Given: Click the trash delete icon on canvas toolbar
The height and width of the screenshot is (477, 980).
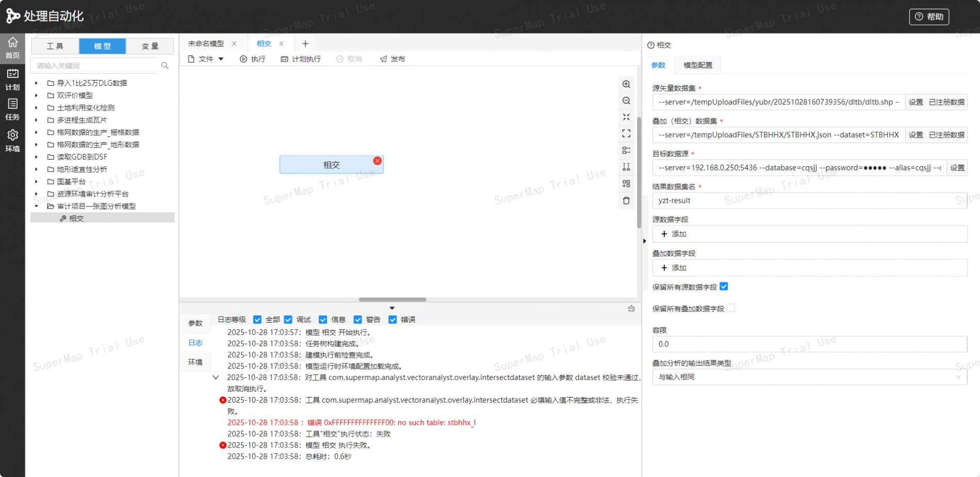Looking at the screenshot, I should pyautogui.click(x=626, y=200).
